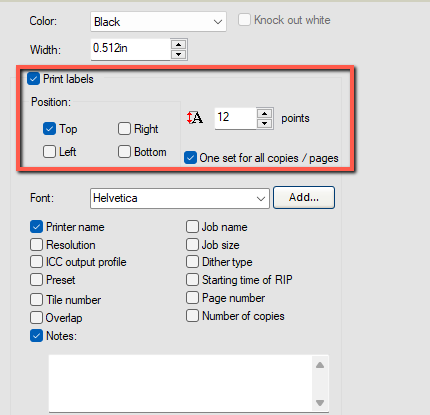430x415 pixels.
Task: Enable the Job name label checkbox
Action: click(192, 227)
